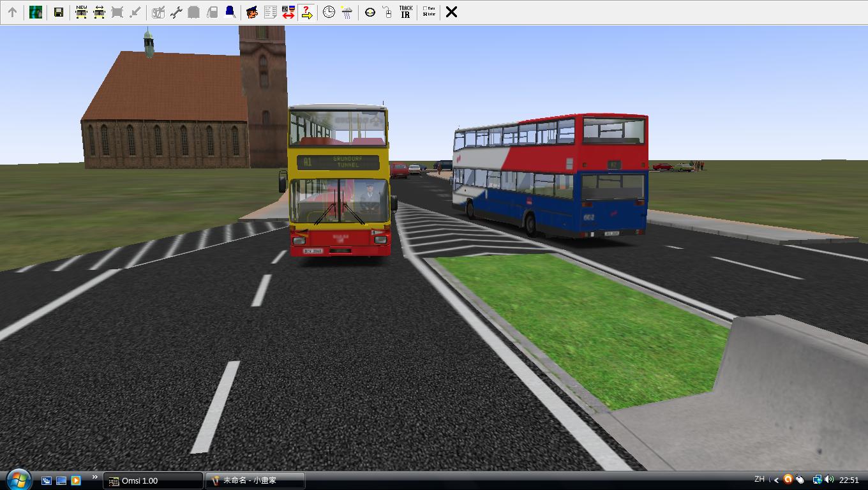This screenshot has height=490, width=868.
Task: Expand the quick launch overflow chevron
Action: pyautogui.click(x=94, y=477)
